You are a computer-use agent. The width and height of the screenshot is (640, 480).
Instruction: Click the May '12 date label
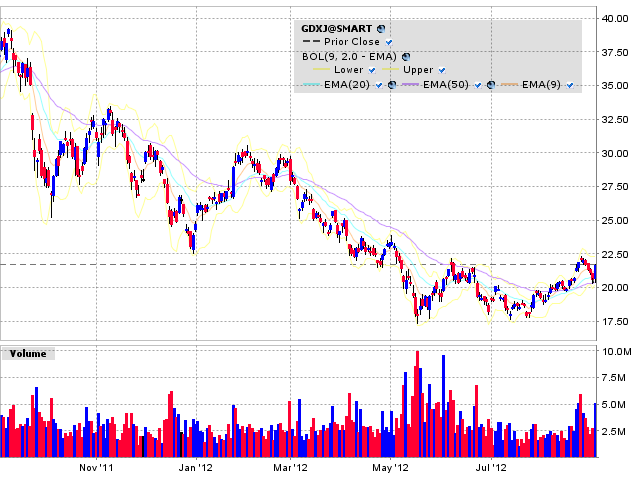pyautogui.click(x=390, y=468)
